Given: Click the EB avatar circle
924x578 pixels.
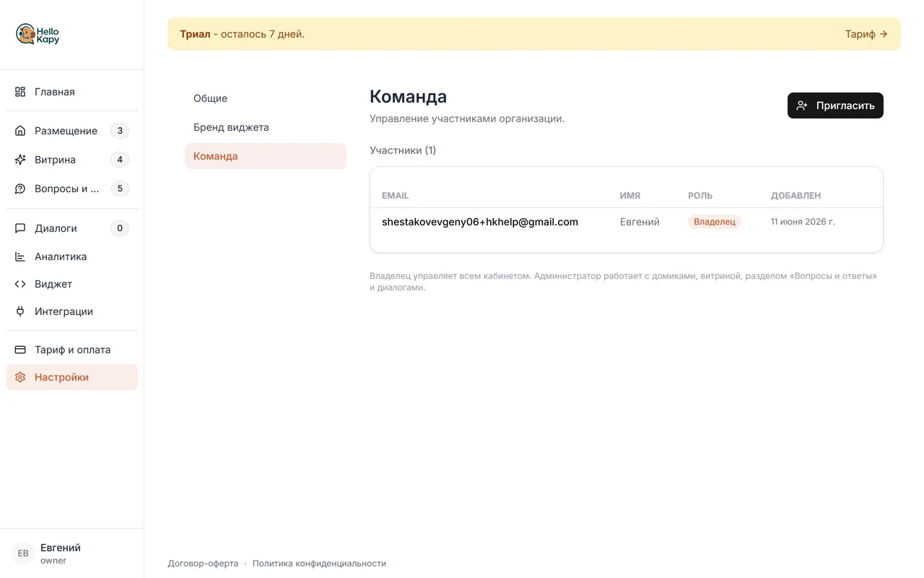Looking at the screenshot, I should tap(23, 553).
